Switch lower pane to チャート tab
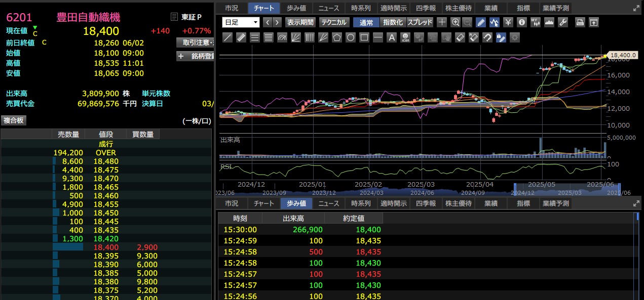Viewport: 644px width, 300px height. pyautogui.click(x=264, y=203)
